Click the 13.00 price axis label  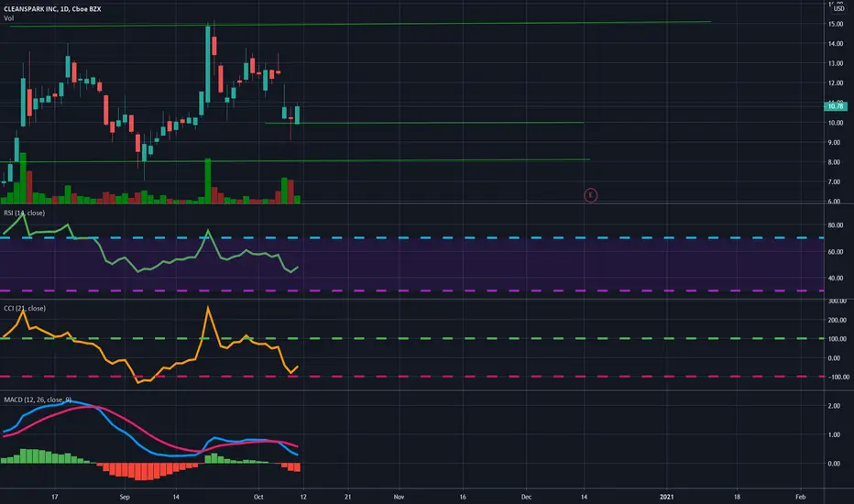[836, 63]
